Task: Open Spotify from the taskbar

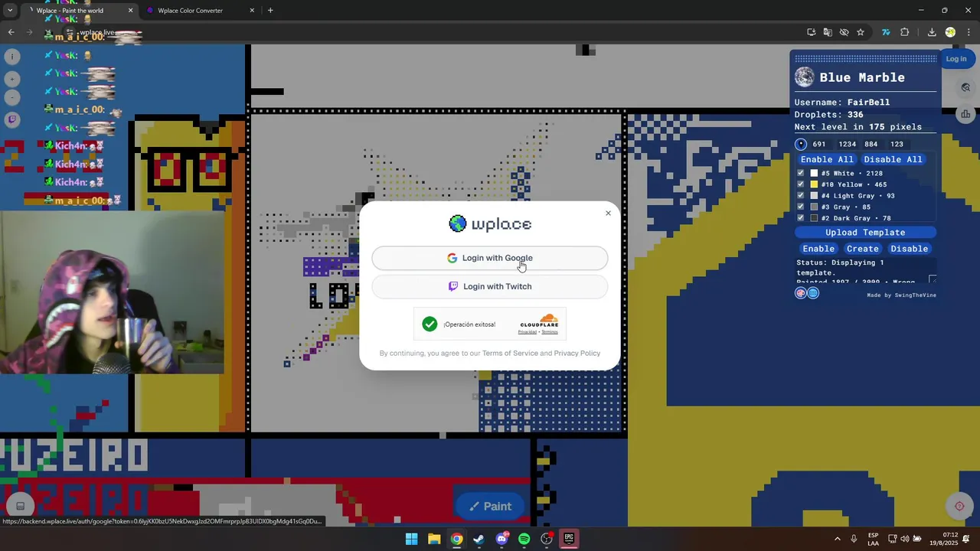Action: click(524, 539)
